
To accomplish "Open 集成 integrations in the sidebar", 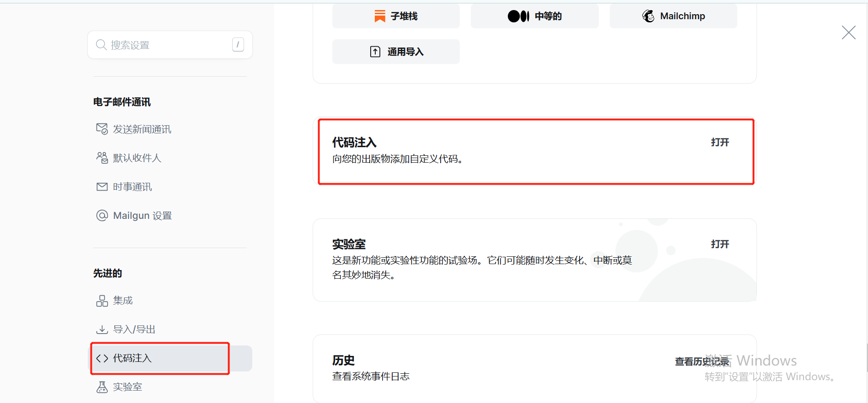I will 122,301.
